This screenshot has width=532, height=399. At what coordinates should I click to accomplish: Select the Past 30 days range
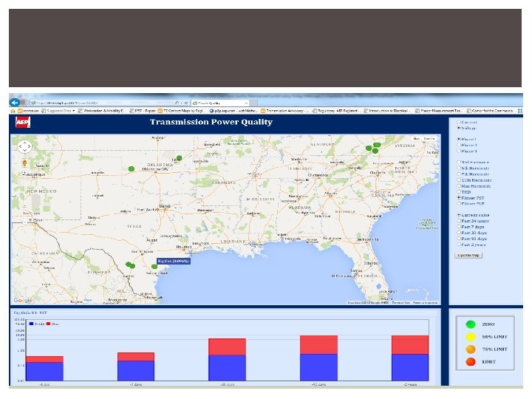[459, 233]
